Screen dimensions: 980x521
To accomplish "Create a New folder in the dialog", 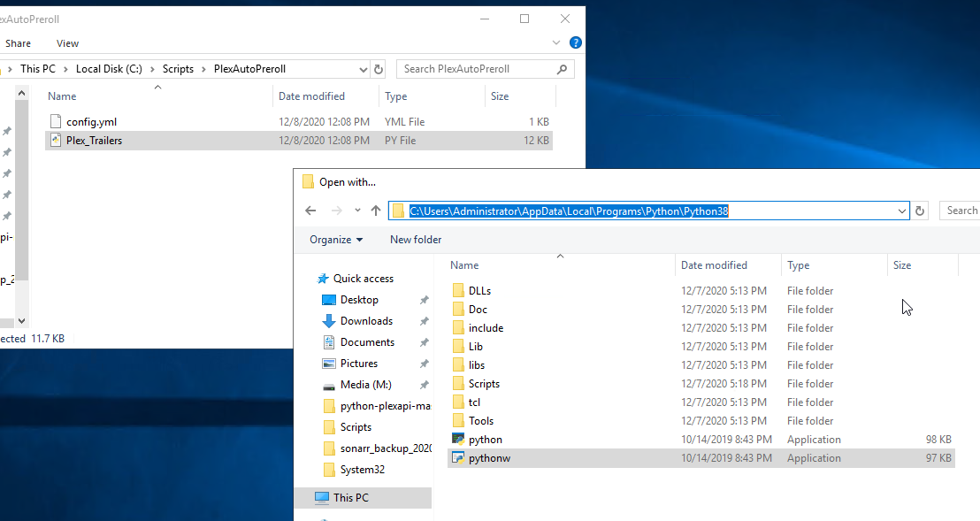I will 416,239.
